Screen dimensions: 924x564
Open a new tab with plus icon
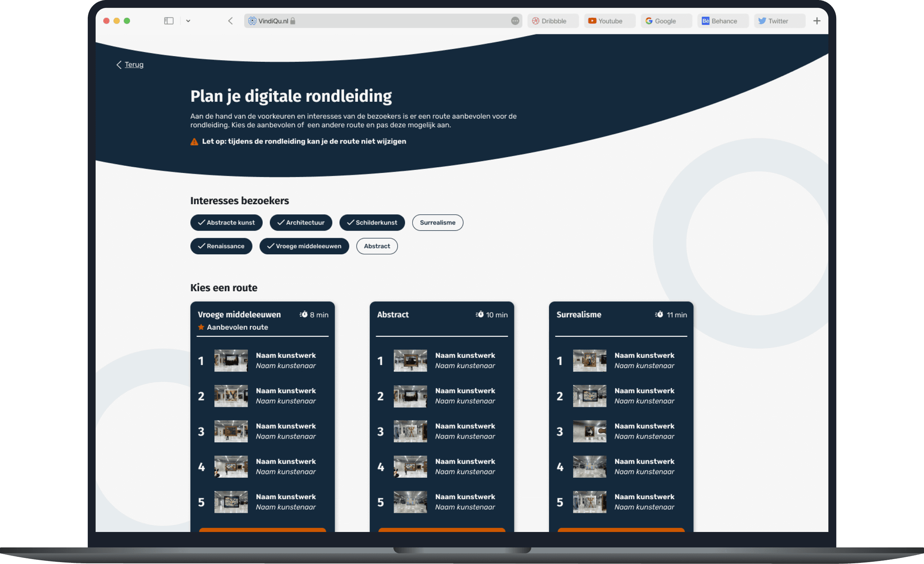817,21
